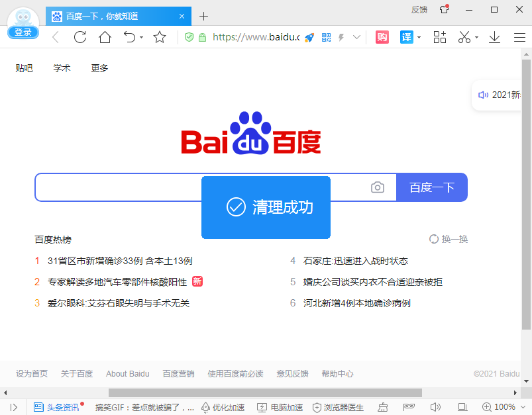Click 电脑加速 in the status bar
532x415 pixels.
(280, 407)
